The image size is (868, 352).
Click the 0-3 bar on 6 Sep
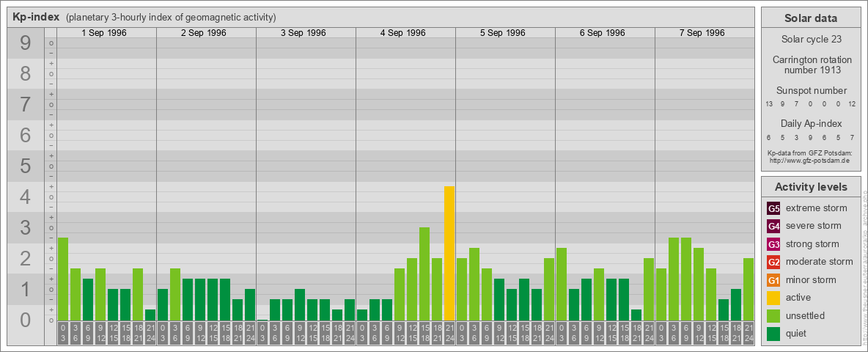[x=562, y=284]
